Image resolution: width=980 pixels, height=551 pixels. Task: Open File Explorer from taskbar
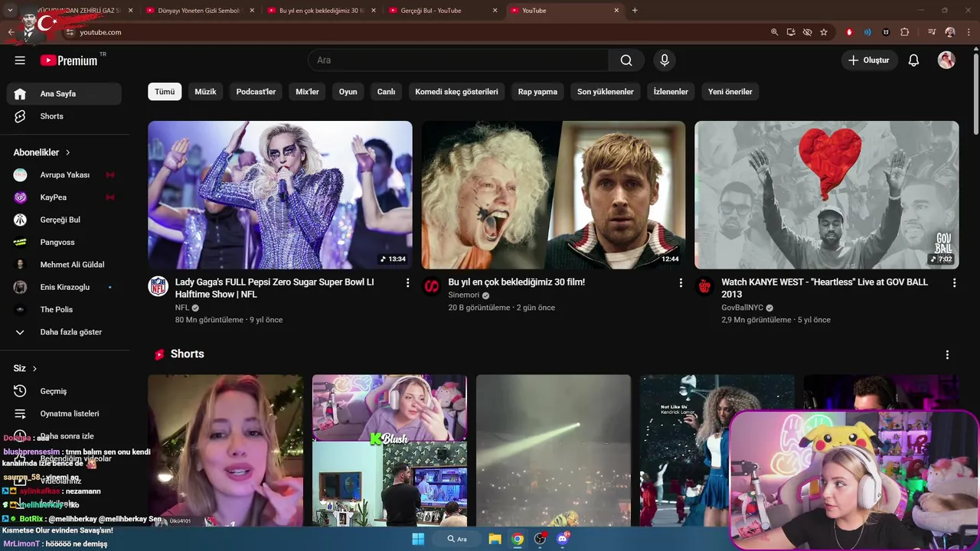pyautogui.click(x=495, y=539)
